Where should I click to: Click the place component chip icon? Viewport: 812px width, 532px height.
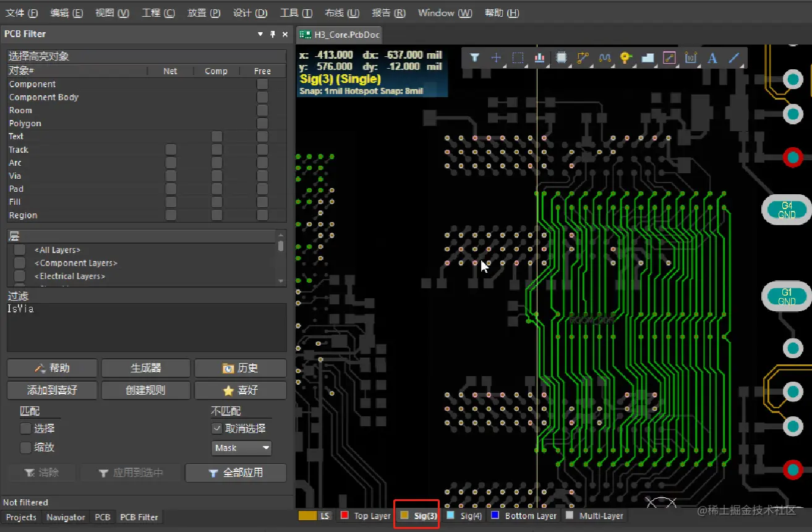[561, 58]
